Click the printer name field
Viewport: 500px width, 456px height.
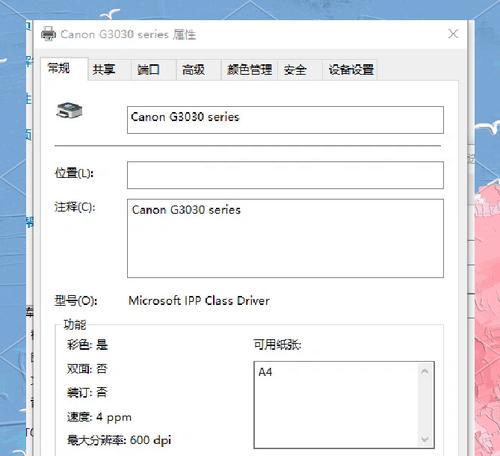tap(285, 120)
